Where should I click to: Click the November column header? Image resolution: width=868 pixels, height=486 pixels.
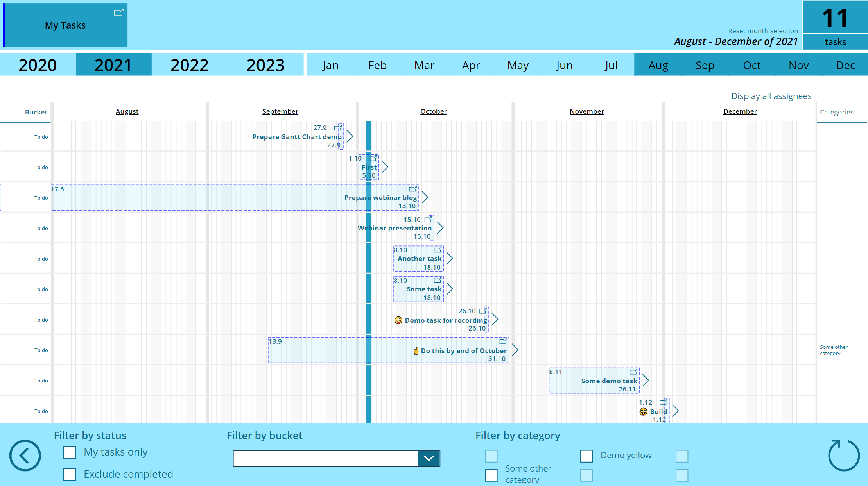[x=586, y=111]
